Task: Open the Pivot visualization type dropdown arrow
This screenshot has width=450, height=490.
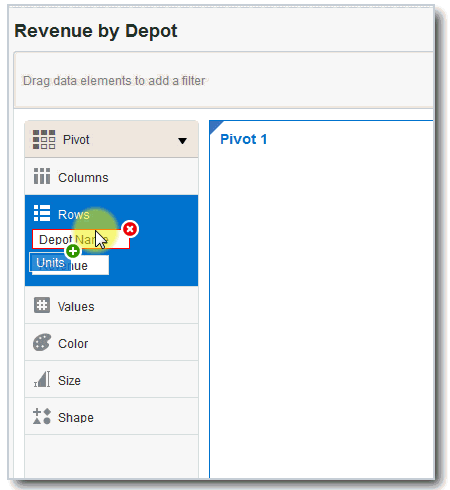Action: pos(182,141)
